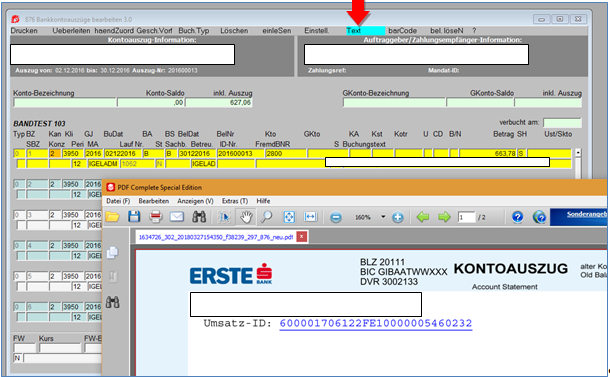Click the BelDat cell 30122016
Screen dimensions: 610x377
[196, 153]
